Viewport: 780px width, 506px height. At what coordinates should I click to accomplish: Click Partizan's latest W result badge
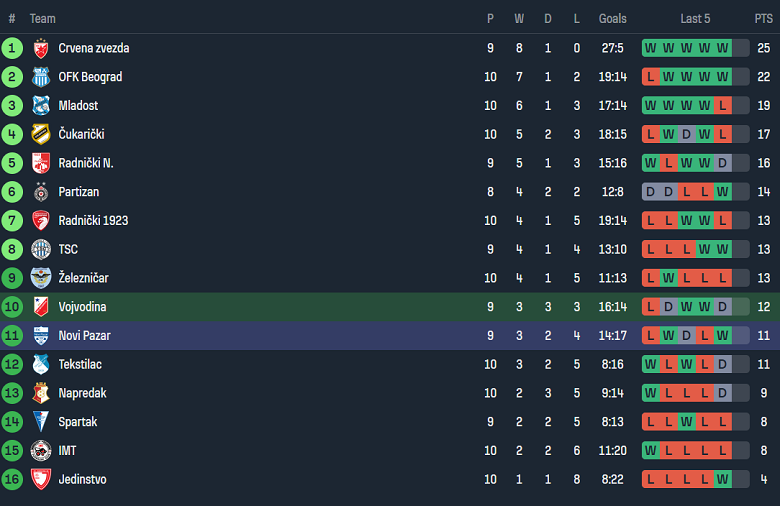click(x=722, y=192)
